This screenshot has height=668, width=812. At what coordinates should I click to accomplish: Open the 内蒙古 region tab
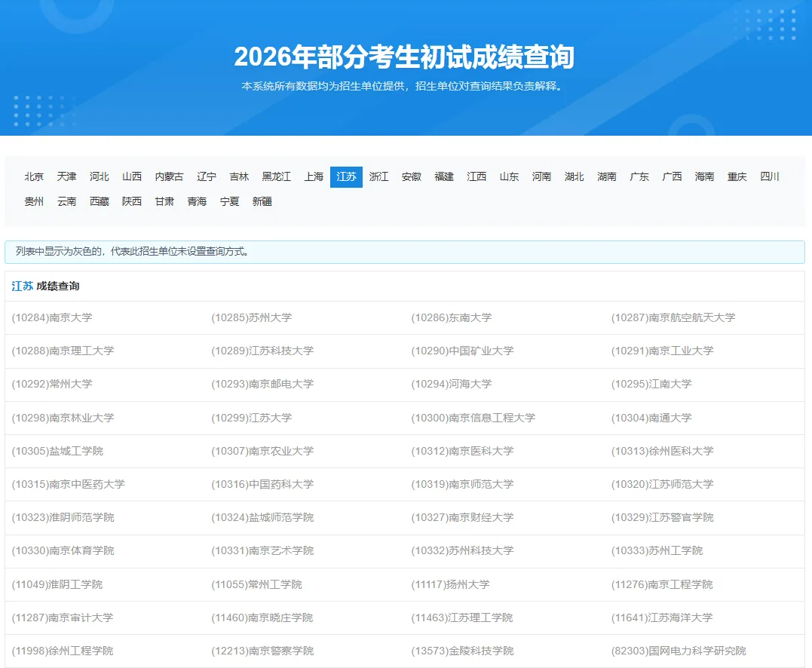click(x=170, y=176)
